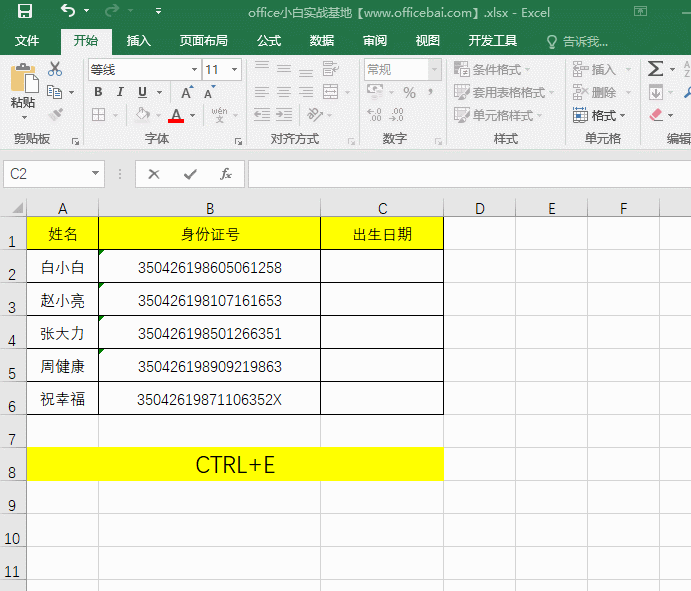Toggle Italic formatting
691x591 pixels.
120,92
